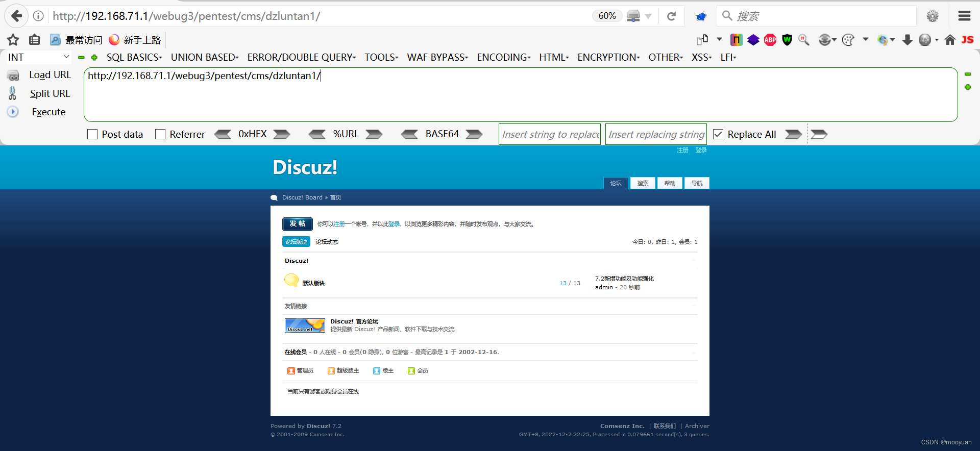Screen dimensions: 980x451
Task: Reload the current page
Action: [x=671, y=16]
